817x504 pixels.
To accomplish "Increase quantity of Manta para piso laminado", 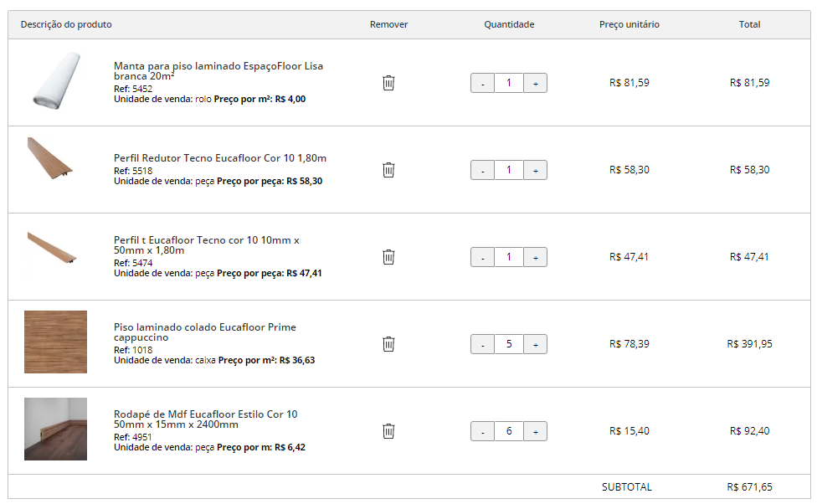I will click(x=535, y=83).
